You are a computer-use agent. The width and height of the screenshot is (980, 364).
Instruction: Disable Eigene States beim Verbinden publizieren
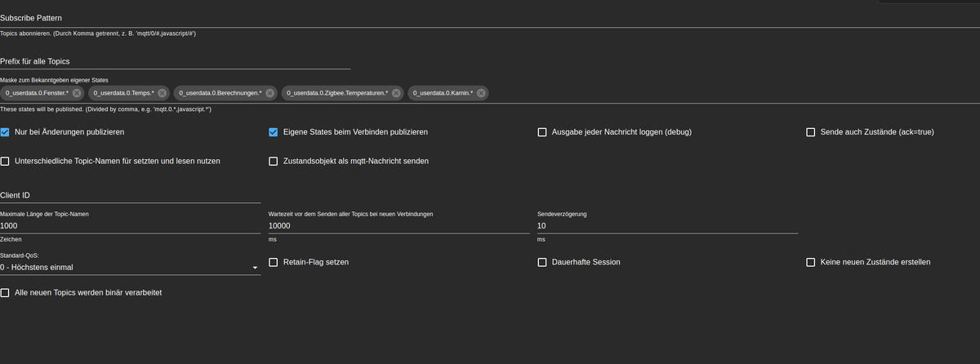pyautogui.click(x=274, y=131)
